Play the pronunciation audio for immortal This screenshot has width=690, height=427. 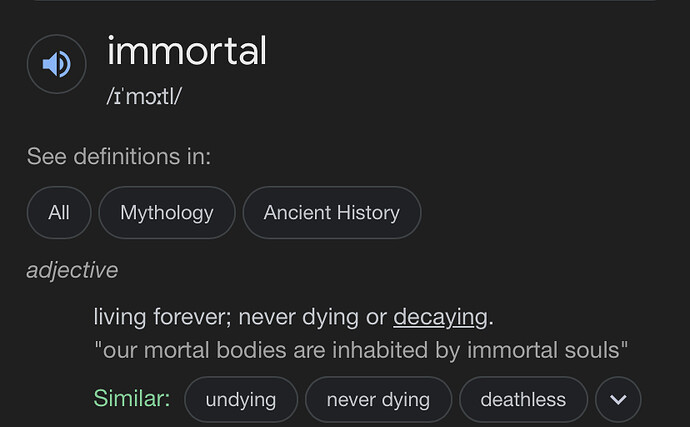pyautogui.click(x=56, y=64)
